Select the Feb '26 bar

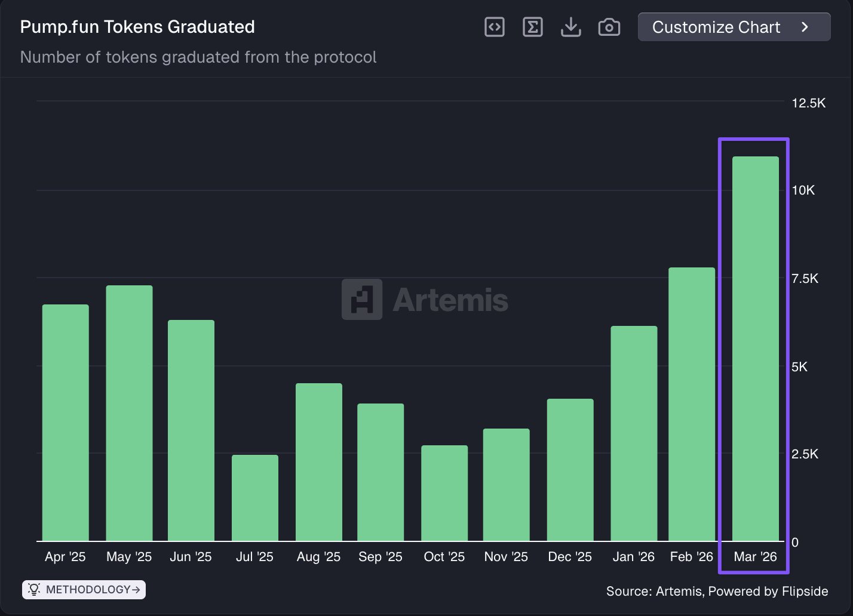[691, 404]
